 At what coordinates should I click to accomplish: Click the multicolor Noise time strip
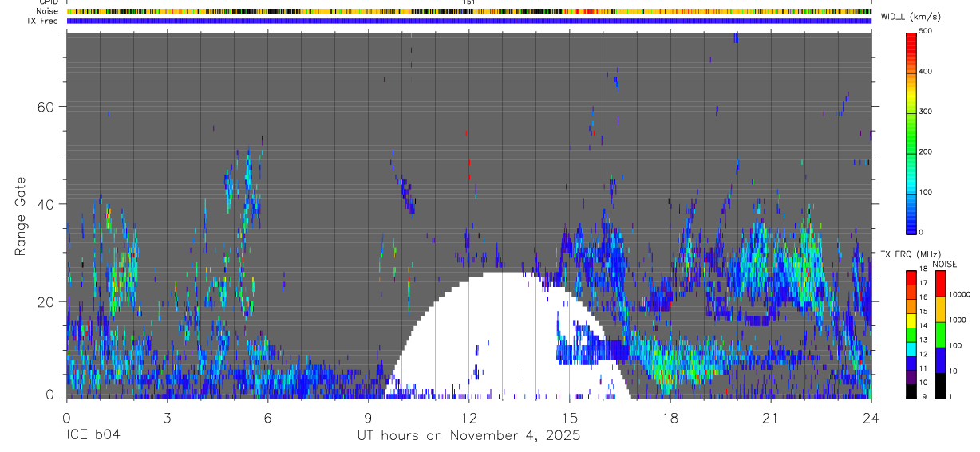469,11
